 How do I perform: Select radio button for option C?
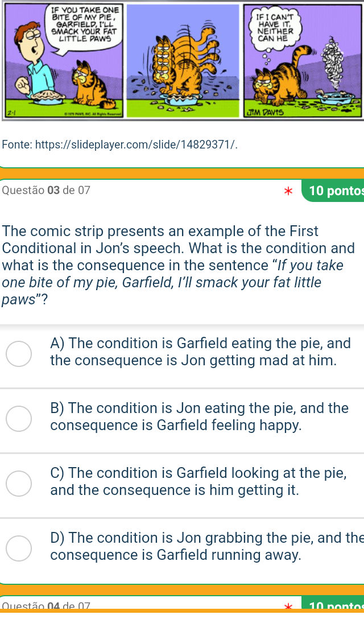pos(18,484)
